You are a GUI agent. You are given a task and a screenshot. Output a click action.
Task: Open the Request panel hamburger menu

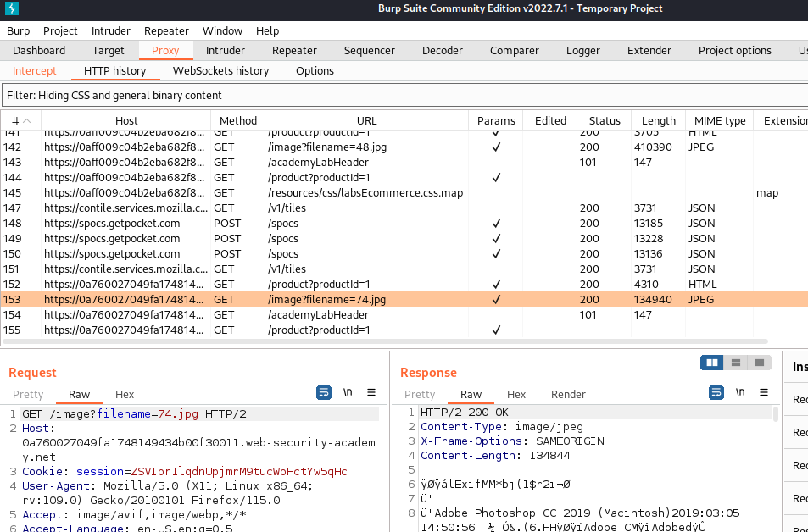click(x=371, y=392)
